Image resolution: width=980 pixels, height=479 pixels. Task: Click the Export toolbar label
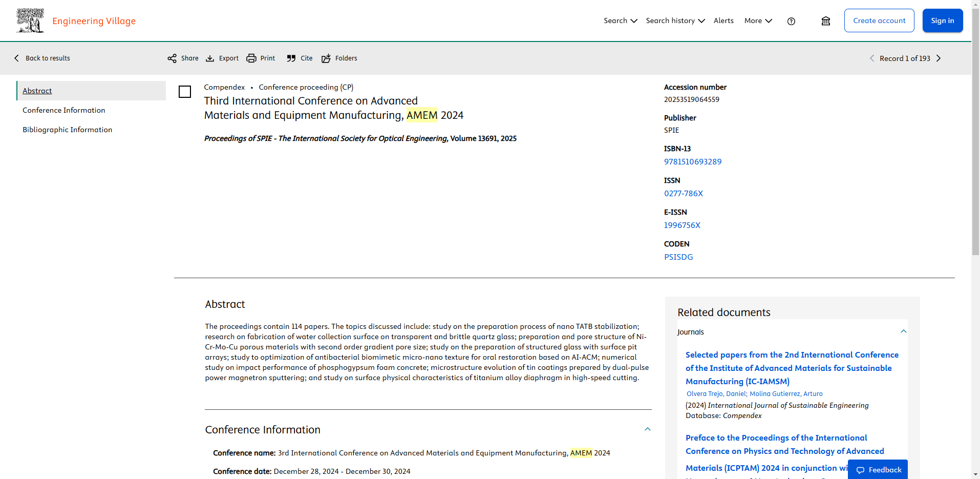point(229,58)
